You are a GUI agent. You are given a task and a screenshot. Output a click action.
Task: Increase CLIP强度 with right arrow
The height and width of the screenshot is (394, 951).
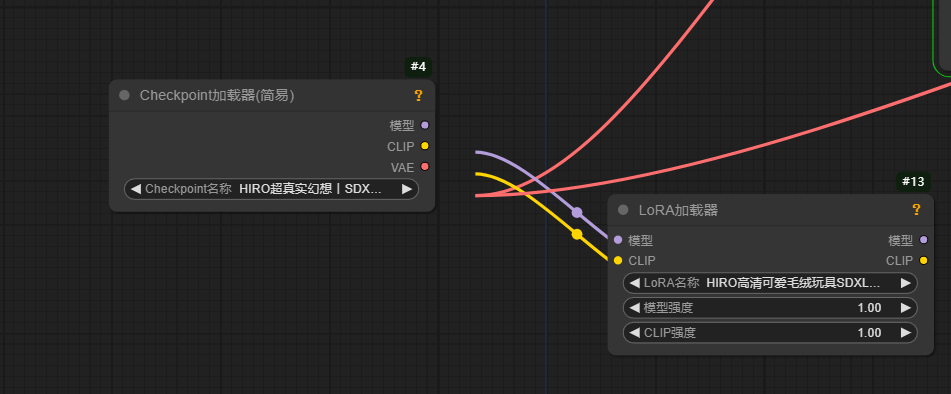[906, 333]
